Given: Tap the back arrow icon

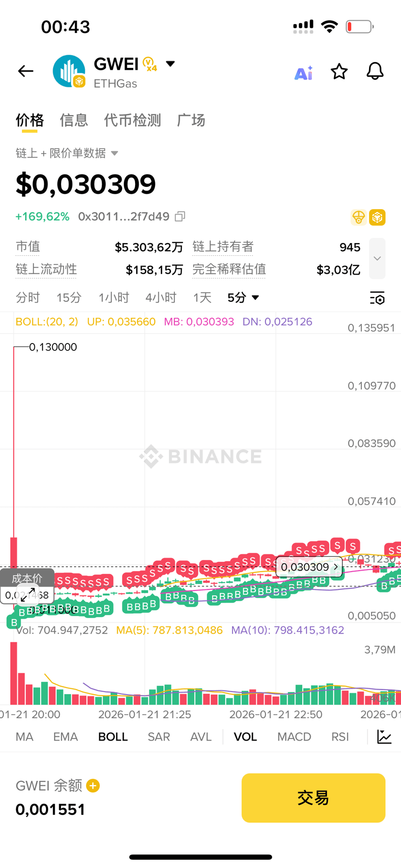Looking at the screenshot, I should click(x=26, y=71).
